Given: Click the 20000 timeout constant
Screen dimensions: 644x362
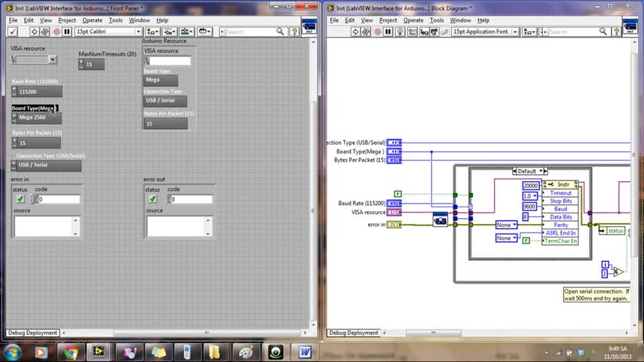Looking at the screenshot, I should pyautogui.click(x=530, y=186).
